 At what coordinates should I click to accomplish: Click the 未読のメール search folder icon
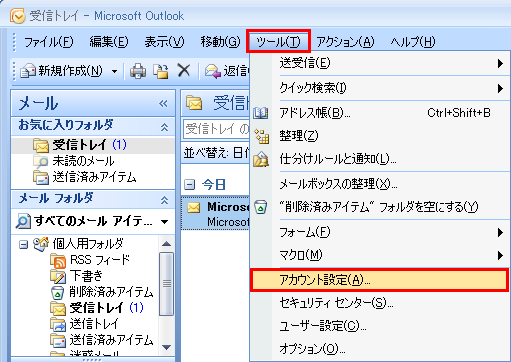41,162
